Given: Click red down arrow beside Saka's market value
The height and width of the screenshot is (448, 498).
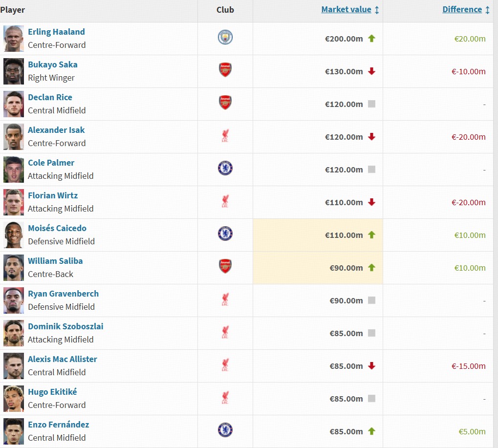Looking at the screenshot, I should pyautogui.click(x=371, y=71).
